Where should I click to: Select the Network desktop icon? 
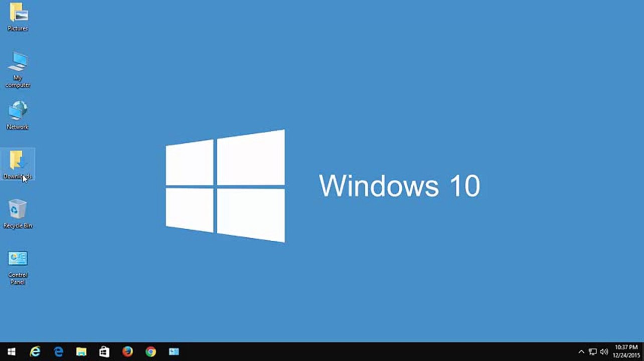click(18, 115)
